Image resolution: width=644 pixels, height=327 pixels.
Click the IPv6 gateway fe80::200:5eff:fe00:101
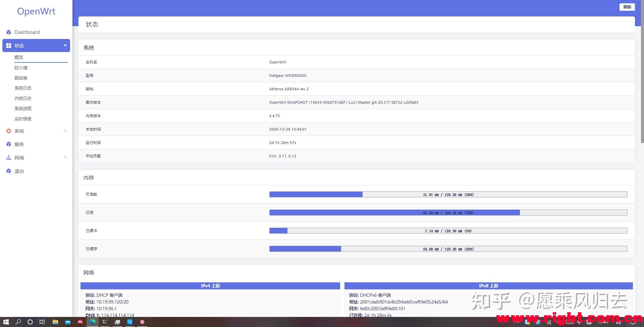coord(383,309)
